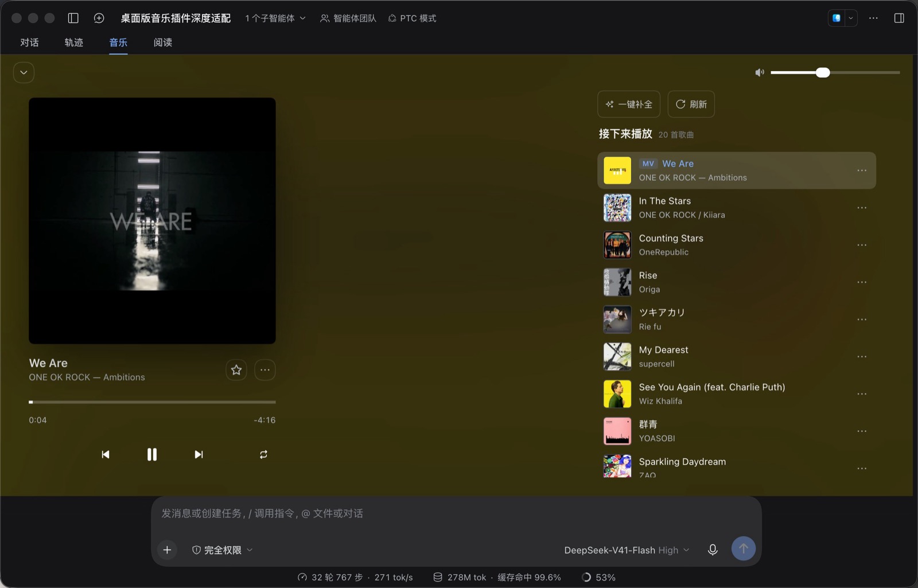
Task: Click the message input field
Action: [x=456, y=513]
